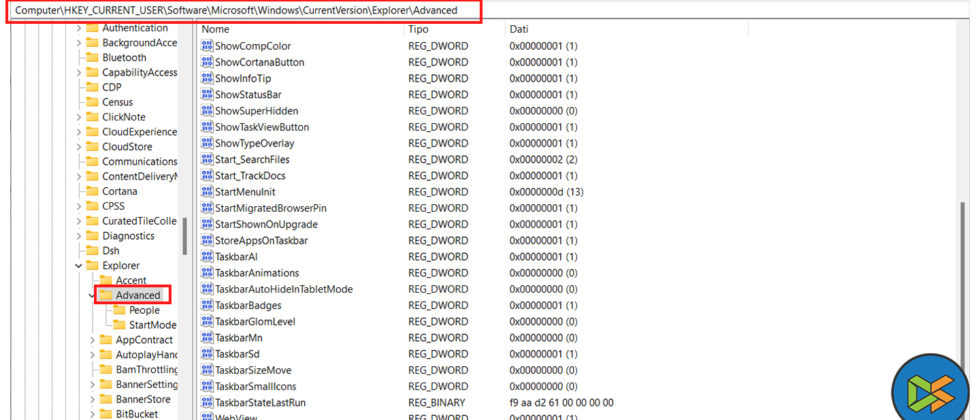This screenshot has height=420, width=980.
Task: Select the BamThrottling key
Action: coord(147,369)
